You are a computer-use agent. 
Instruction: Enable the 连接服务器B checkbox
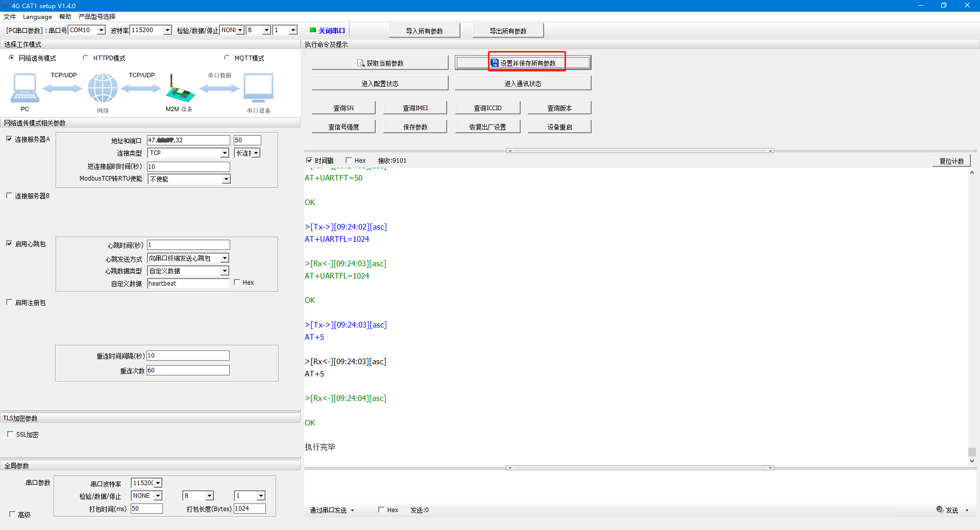pyautogui.click(x=9, y=195)
